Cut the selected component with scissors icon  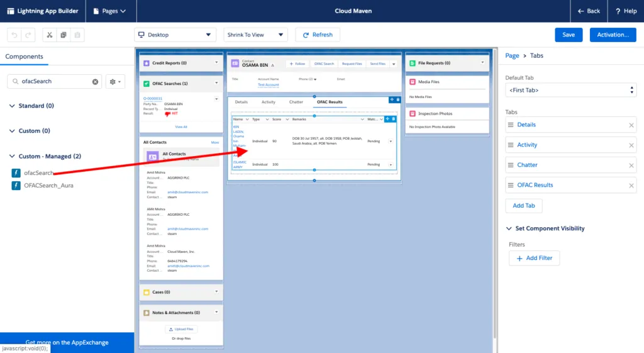coord(50,35)
